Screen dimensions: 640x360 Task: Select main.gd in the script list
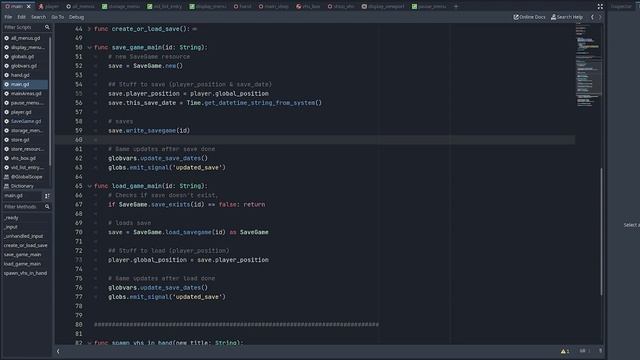tap(25, 84)
